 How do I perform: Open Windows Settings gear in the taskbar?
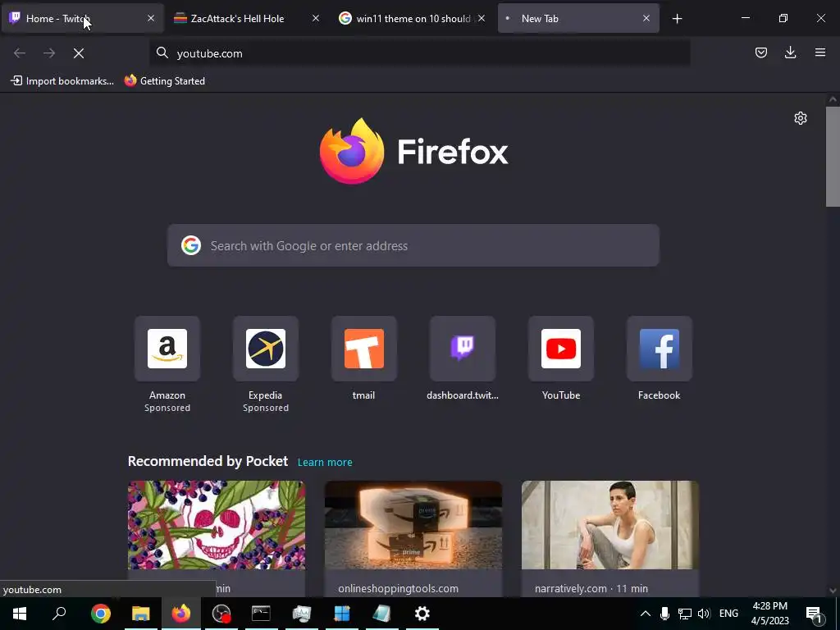422,614
